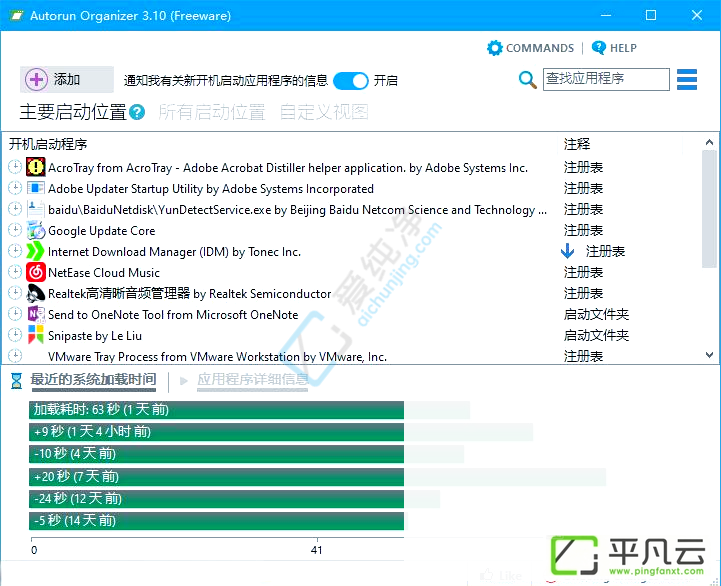
Task: Click the blue down arrow on IDM row
Action: tap(567, 251)
